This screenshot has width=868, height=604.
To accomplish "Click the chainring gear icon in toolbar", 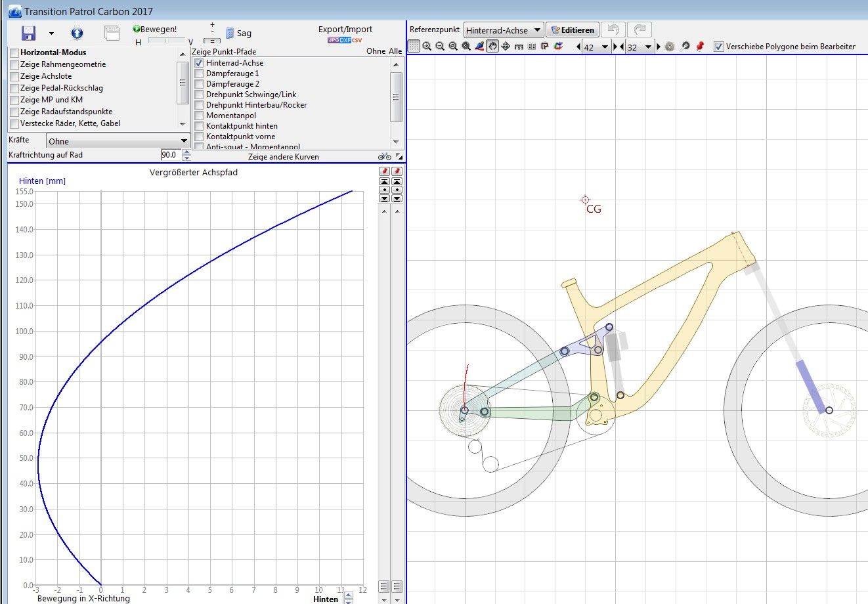I will 670,47.
